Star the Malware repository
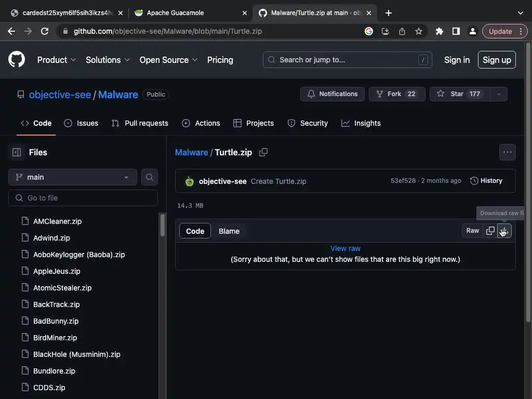 pos(460,94)
